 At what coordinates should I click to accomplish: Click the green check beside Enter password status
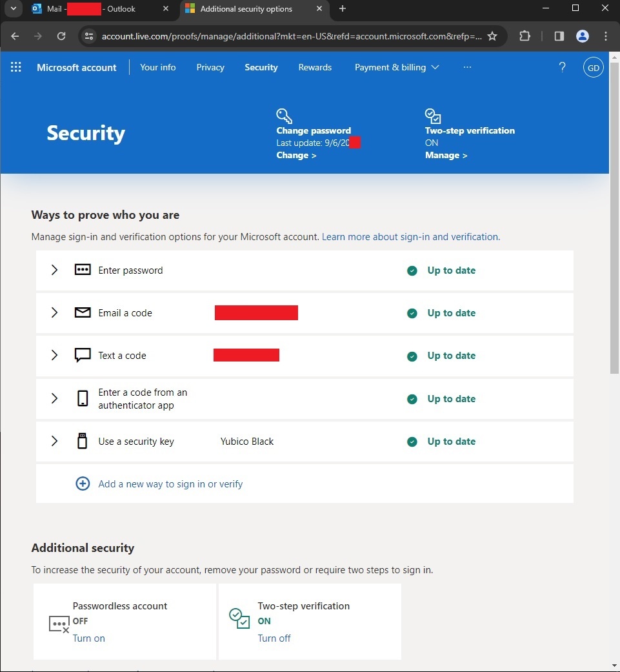412,270
